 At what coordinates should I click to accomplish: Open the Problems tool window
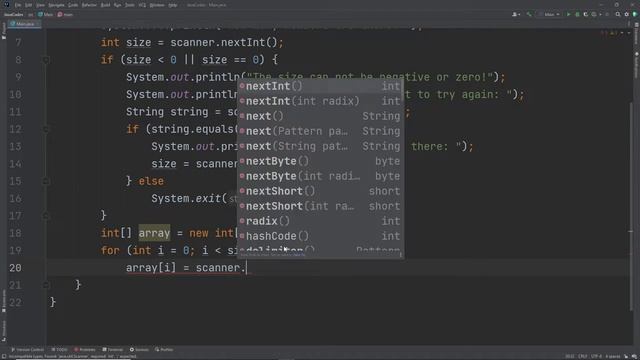84,350
